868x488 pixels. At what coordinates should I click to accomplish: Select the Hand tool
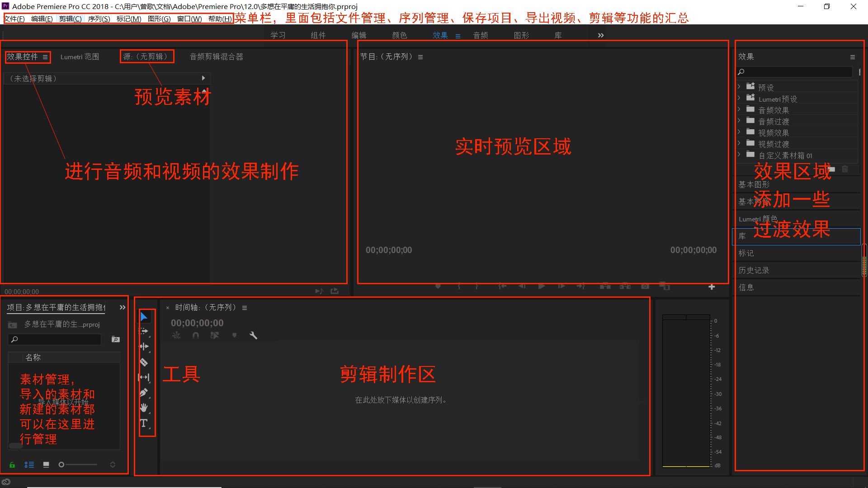145,408
